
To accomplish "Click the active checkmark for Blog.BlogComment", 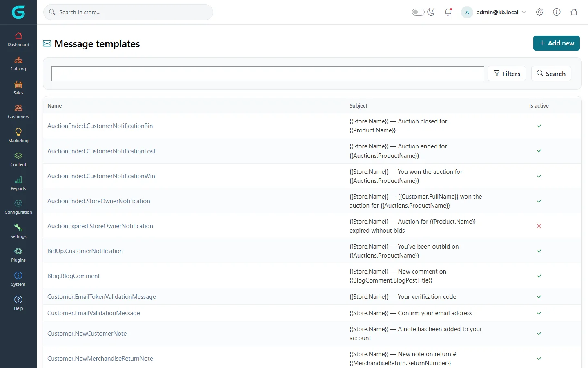I will (539, 276).
